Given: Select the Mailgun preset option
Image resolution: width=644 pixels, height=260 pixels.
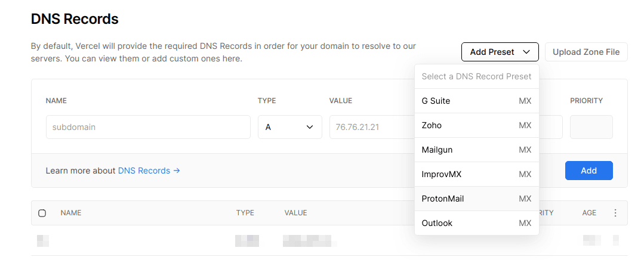Looking at the screenshot, I should tap(476, 150).
